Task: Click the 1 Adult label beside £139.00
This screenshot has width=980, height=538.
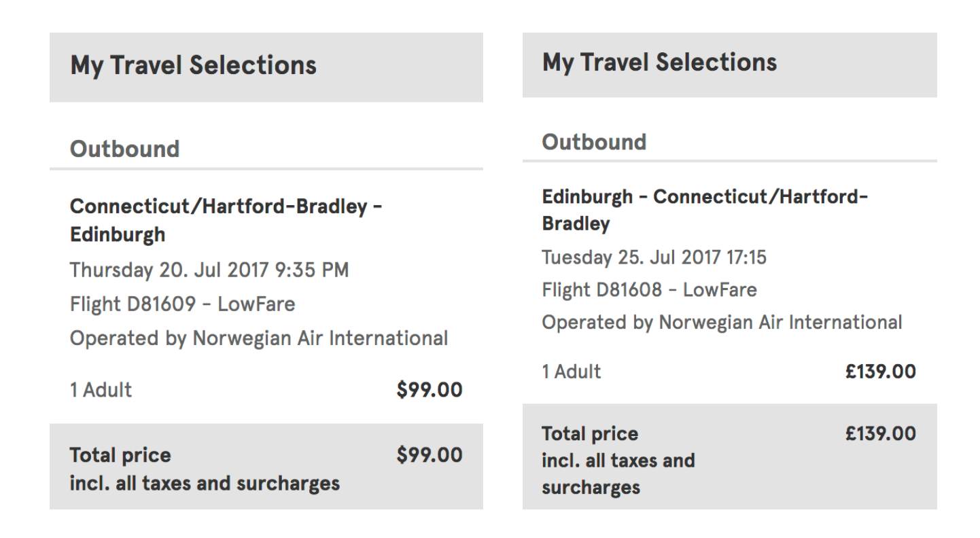Action: coord(571,372)
